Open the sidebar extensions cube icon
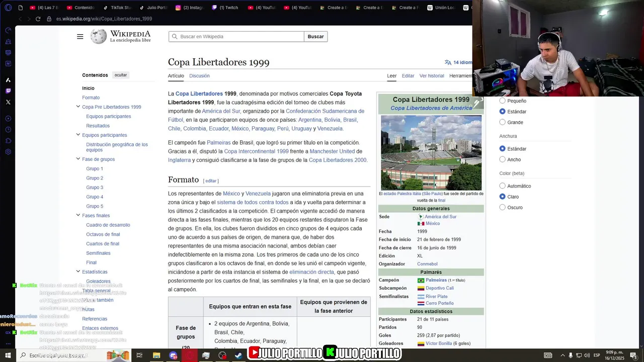644x362 pixels. click(8, 141)
